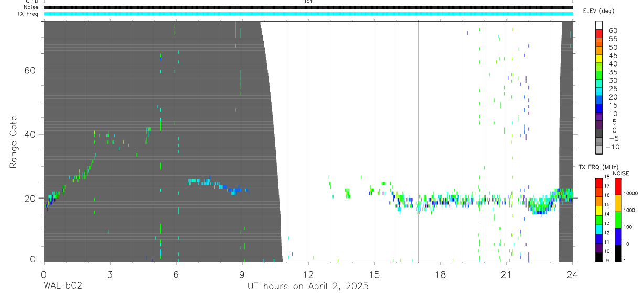Click the "UT hours on April 2, 2025" axis title
Screen dimensions: 644x297
point(308,286)
